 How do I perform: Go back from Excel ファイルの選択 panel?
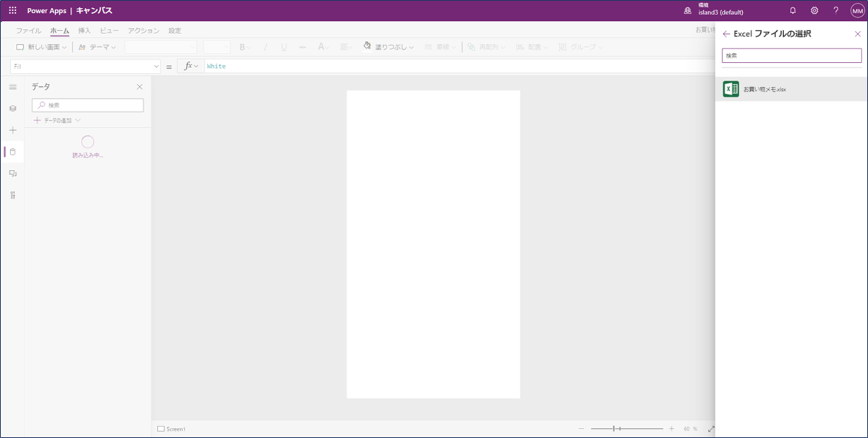coord(726,34)
